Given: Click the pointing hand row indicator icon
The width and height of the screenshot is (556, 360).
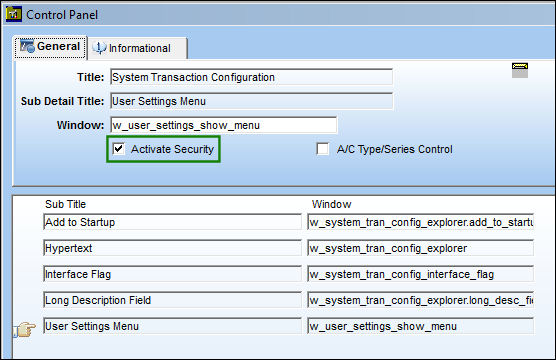Looking at the screenshot, I should 25,329.
